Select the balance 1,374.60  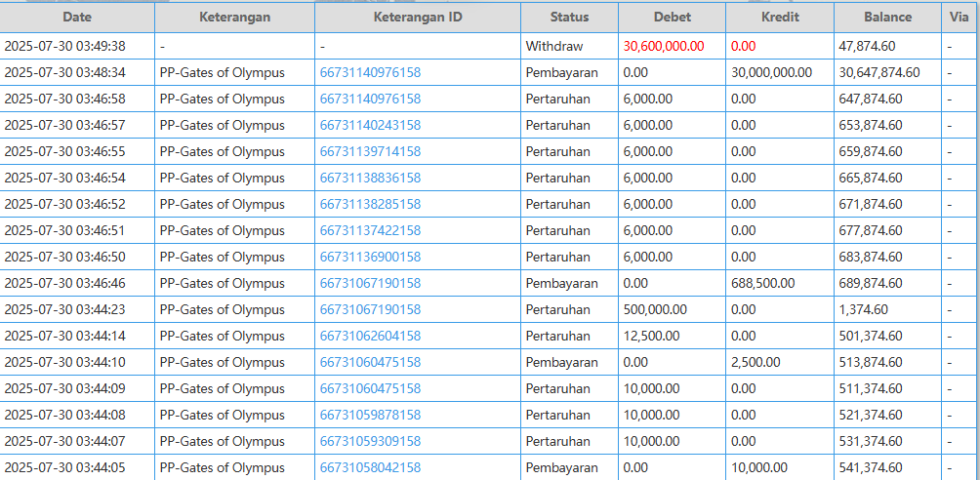click(x=863, y=309)
